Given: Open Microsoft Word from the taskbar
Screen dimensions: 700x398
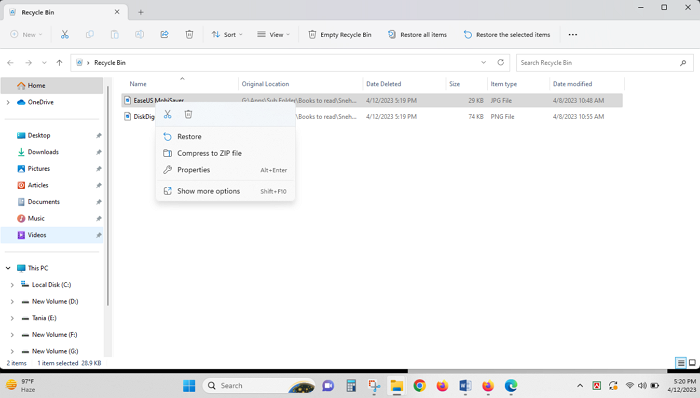Looking at the screenshot, I should pos(465,386).
